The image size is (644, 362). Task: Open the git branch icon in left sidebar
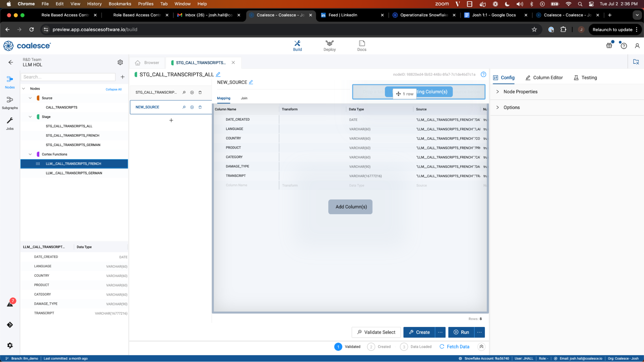(10, 325)
